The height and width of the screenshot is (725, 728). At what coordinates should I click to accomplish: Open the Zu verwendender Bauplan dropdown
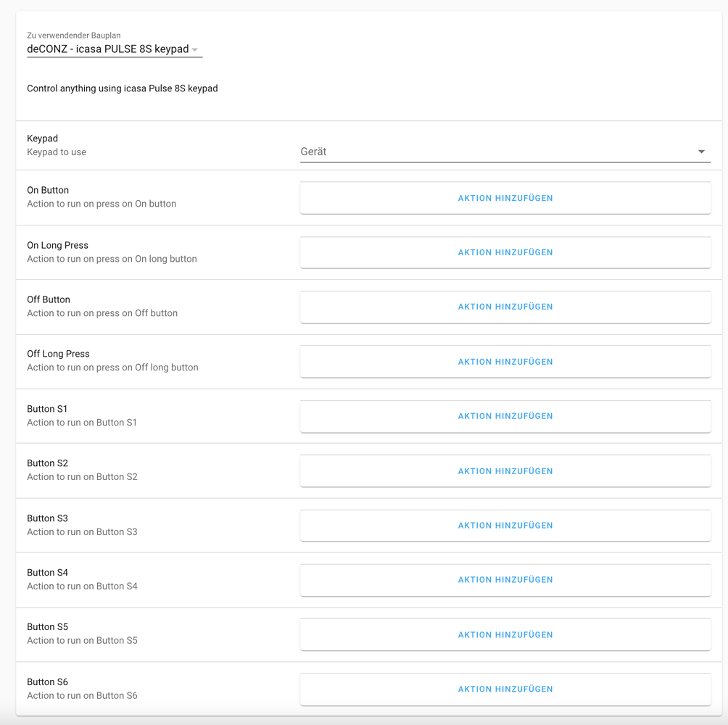(x=114, y=49)
